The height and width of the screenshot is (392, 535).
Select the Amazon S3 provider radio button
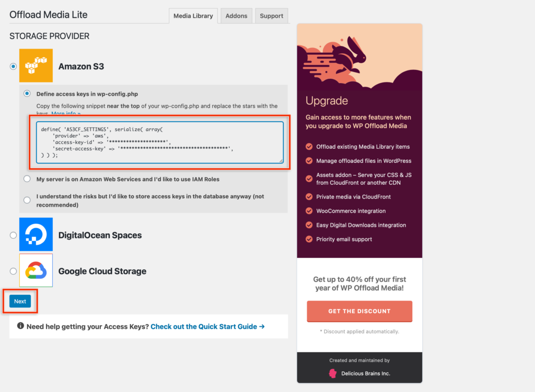tap(13, 66)
